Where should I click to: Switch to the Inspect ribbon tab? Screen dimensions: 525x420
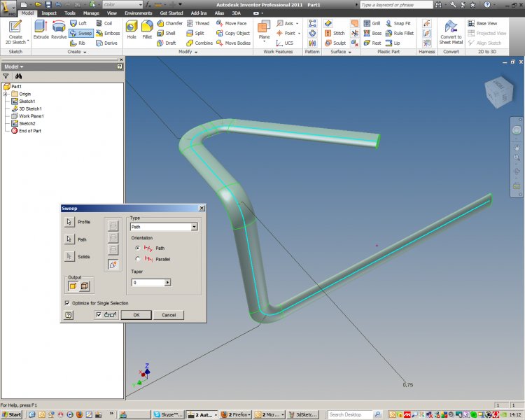[49, 13]
